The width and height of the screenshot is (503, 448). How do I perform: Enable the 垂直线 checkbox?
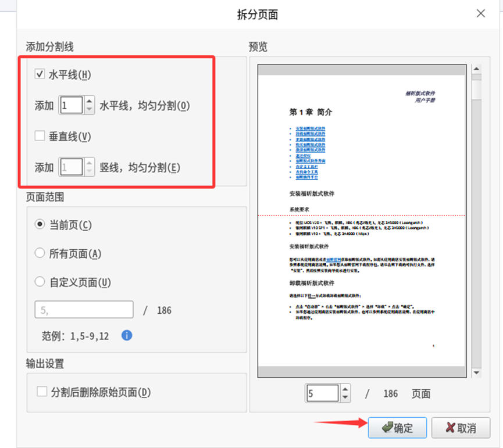pos(40,136)
